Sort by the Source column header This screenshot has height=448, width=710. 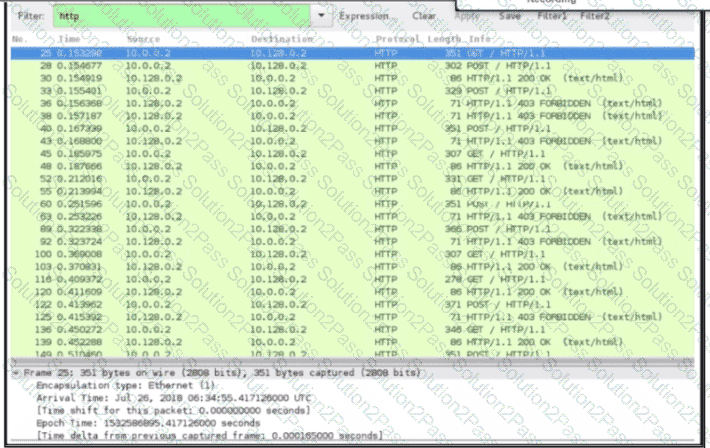click(x=143, y=38)
